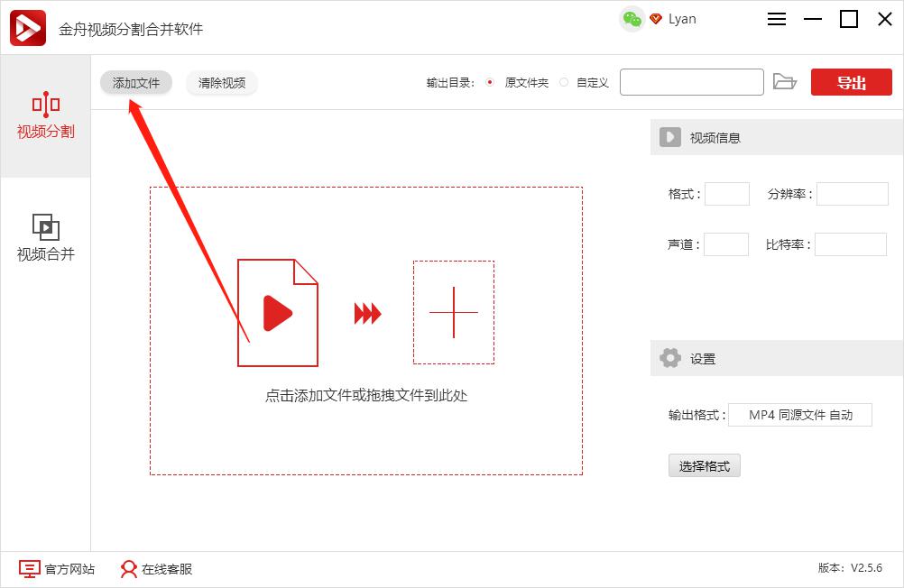Click the 添加文件 button
The height and width of the screenshot is (588, 904).
click(136, 83)
